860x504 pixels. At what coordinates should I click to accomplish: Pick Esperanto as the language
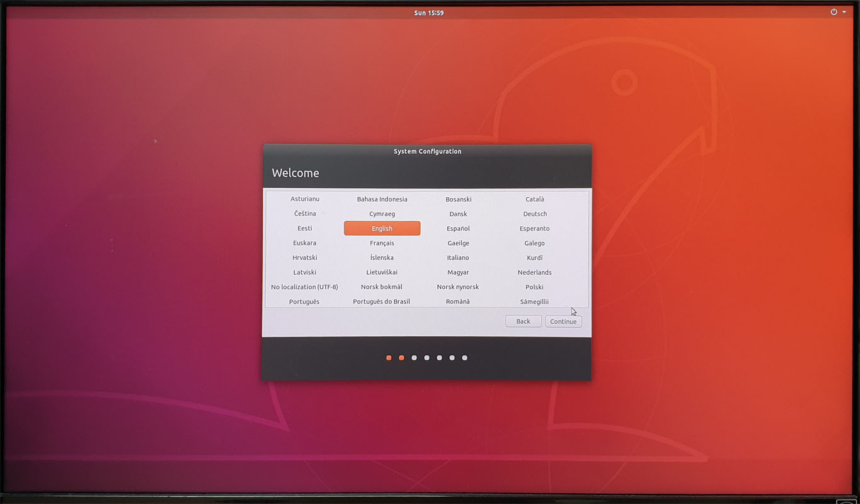(535, 228)
